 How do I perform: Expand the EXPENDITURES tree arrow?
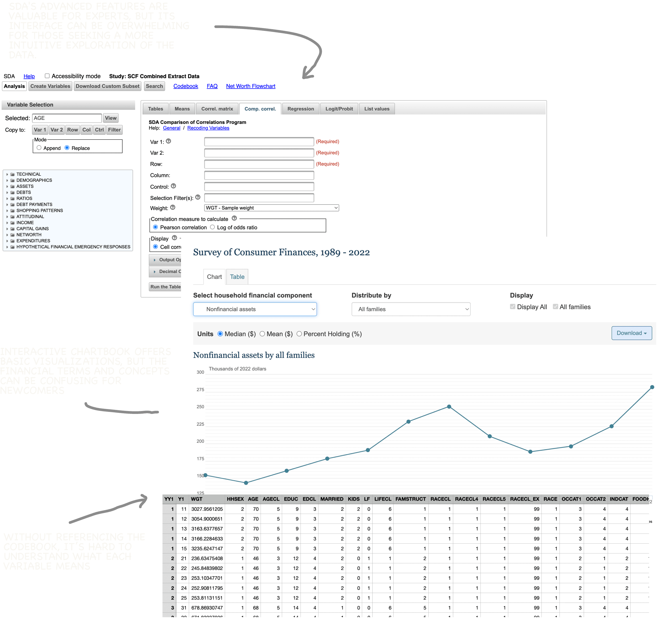click(7, 241)
